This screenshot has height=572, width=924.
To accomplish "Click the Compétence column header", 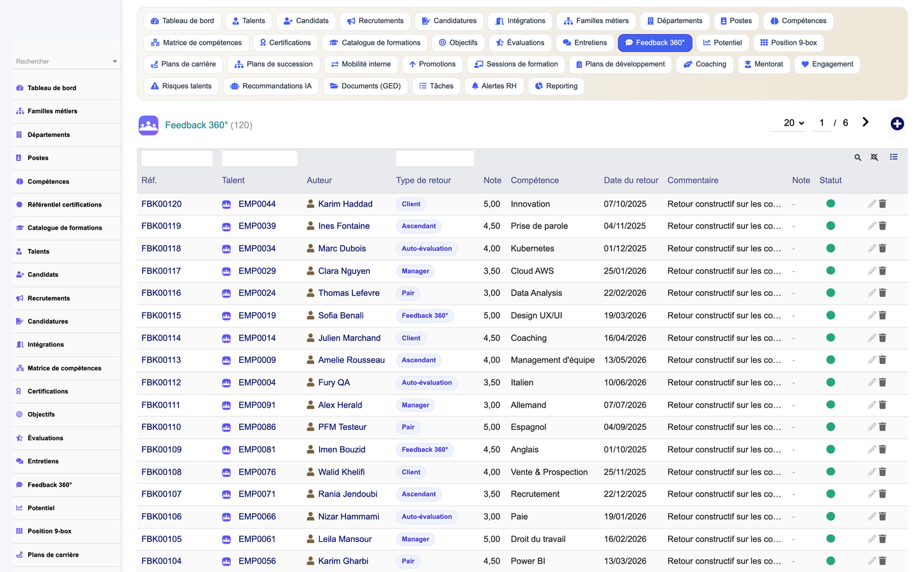I will point(535,180).
